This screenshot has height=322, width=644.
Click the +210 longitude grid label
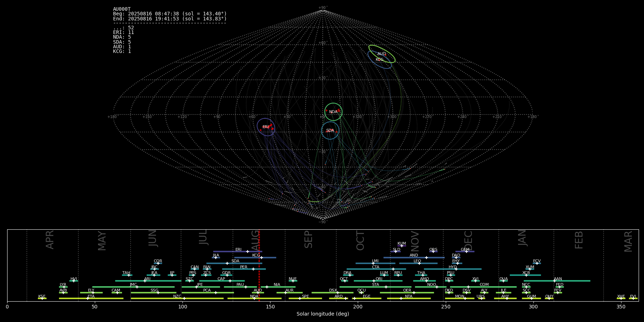pyautogui.click(x=497, y=117)
